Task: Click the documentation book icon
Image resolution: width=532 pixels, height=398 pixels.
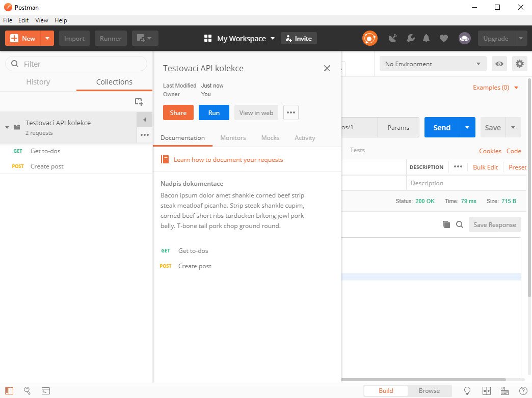Action: [165, 159]
